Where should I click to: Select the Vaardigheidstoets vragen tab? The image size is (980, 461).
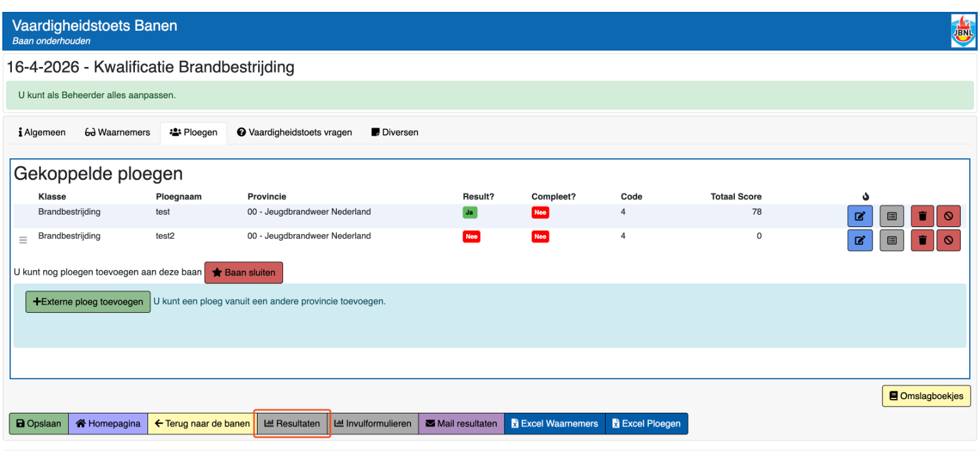(x=294, y=133)
